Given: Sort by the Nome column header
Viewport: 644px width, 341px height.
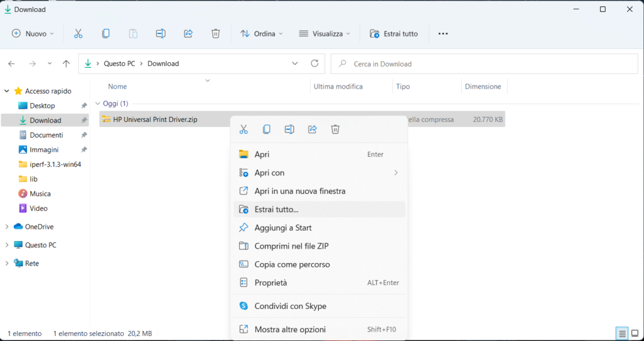Looking at the screenshot, I should pyautogui.click(x=118, y=87).
